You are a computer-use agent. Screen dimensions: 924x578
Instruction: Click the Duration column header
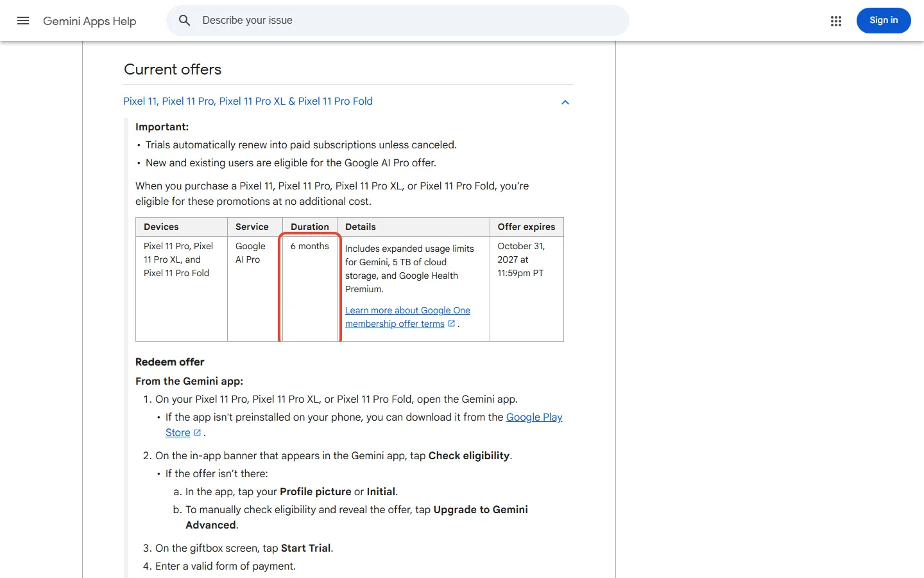(x=310, y=227)
